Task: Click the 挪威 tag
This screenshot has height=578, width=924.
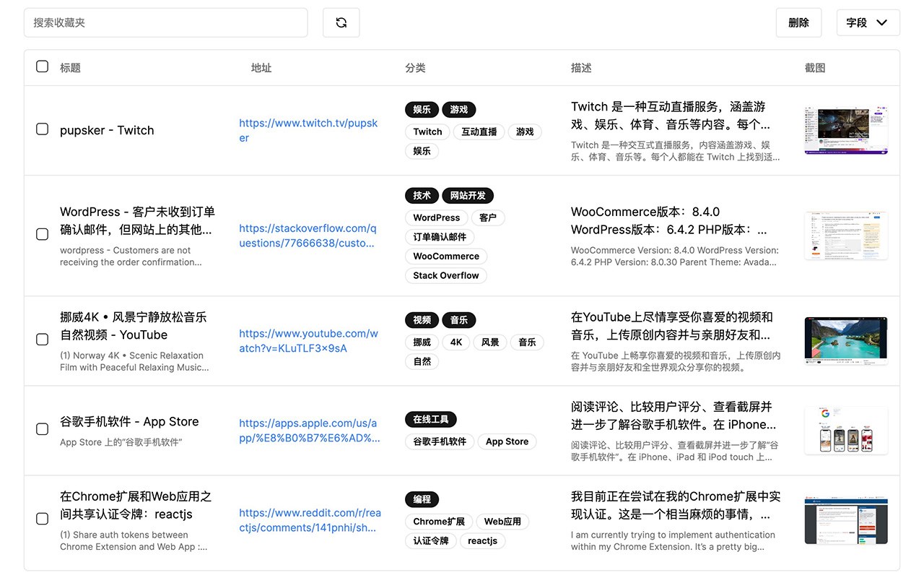Action: [x=422, y=342]
